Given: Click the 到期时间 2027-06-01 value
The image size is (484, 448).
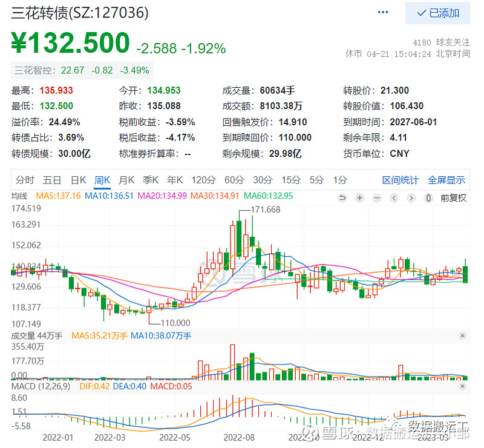Looking at the screenshot, I should pos(413,122).
